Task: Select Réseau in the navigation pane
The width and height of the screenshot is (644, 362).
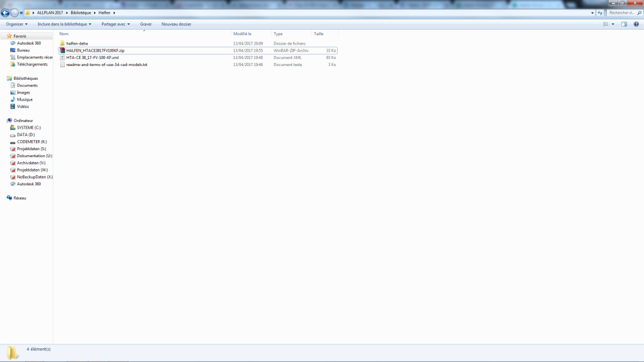Action: (x=19, y=198)
